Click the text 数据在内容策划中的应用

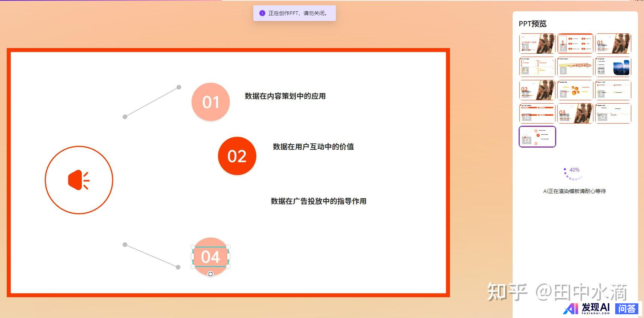[285, 96]
